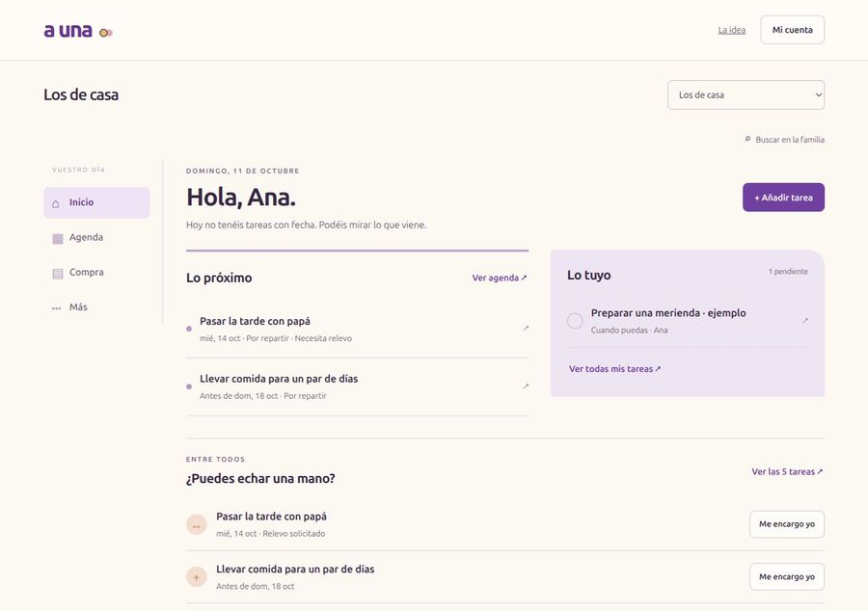Click the search magnifier icon

(x=747, y=140)
